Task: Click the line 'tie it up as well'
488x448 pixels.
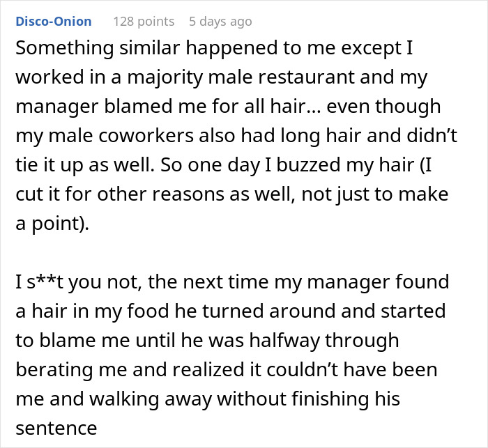Action: [224, 165]
